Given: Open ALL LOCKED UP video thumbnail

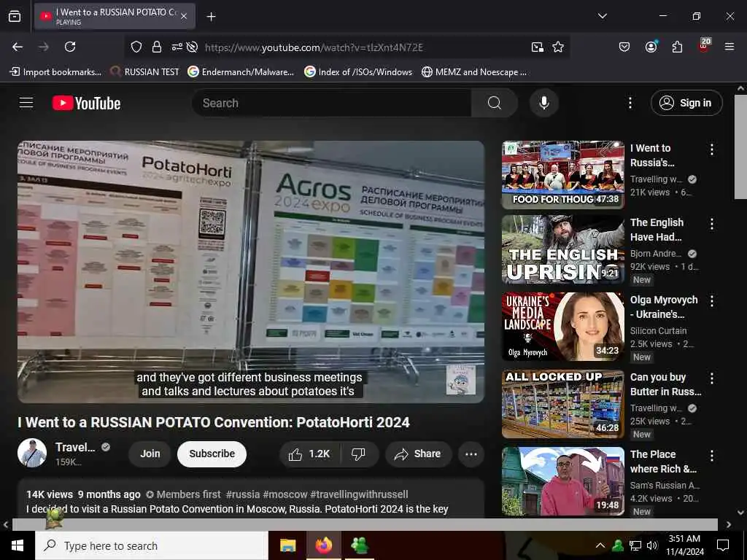Looking at the screenshot, I should pos(563,404).
